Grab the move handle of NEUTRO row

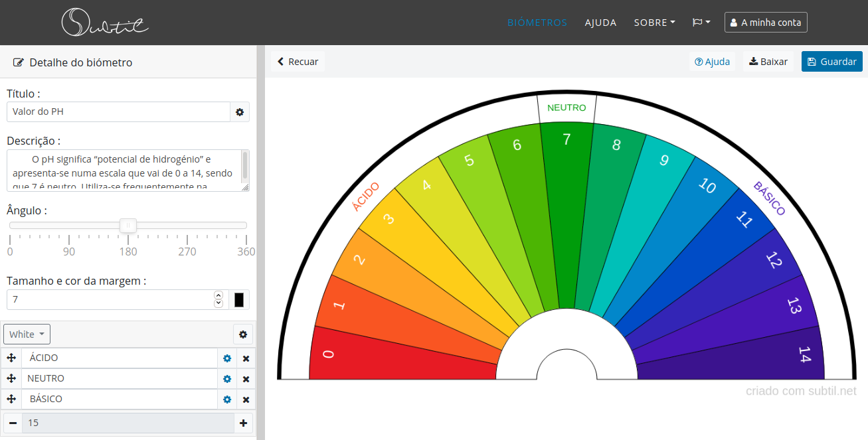click(x=11, y=379)
